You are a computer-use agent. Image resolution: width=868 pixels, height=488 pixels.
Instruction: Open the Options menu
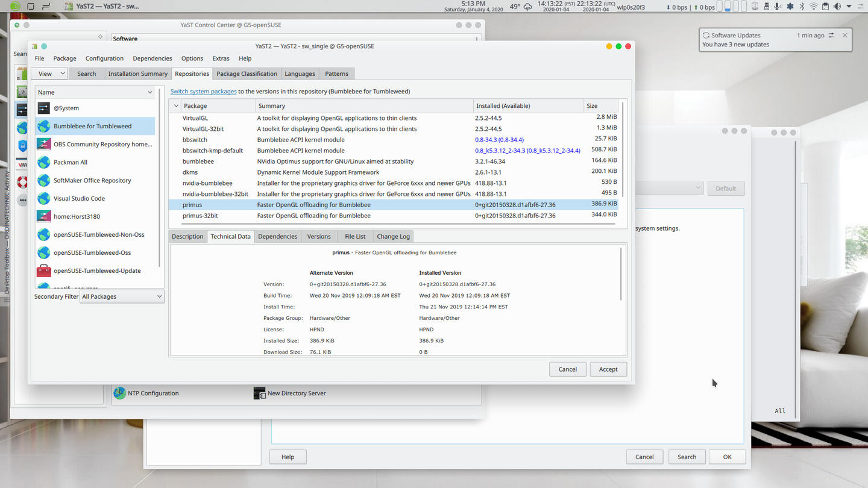pyautogui.click(x=192, y=58)
